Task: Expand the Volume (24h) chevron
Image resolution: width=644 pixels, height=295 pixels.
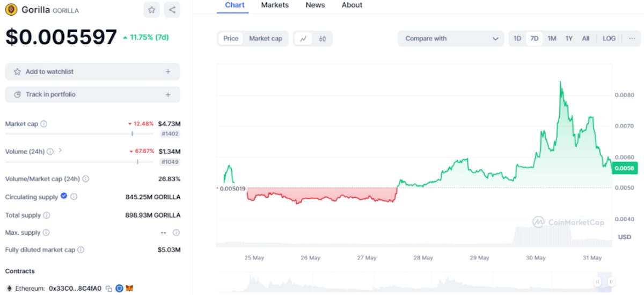Action: click(x=60, y=150)
